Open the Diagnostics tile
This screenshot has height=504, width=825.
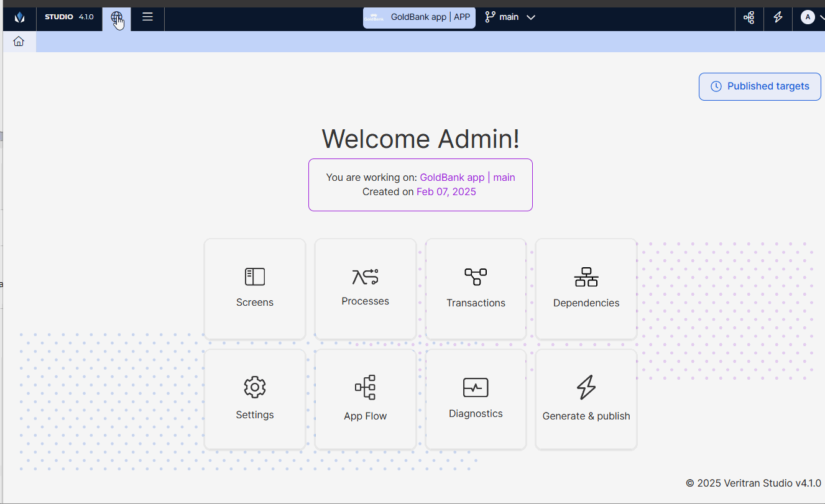[x=476, y=399]
